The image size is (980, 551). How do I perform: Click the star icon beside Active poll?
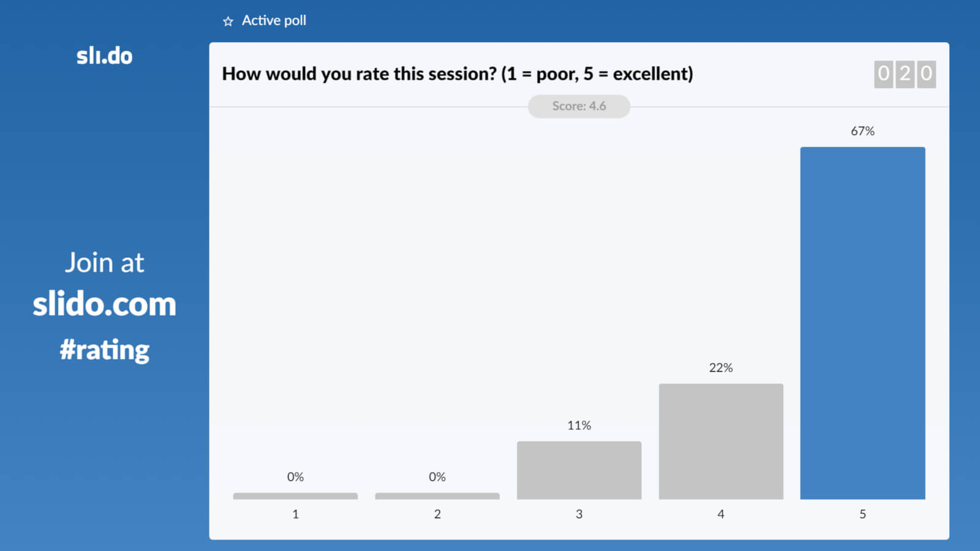[x=228, y=21]
